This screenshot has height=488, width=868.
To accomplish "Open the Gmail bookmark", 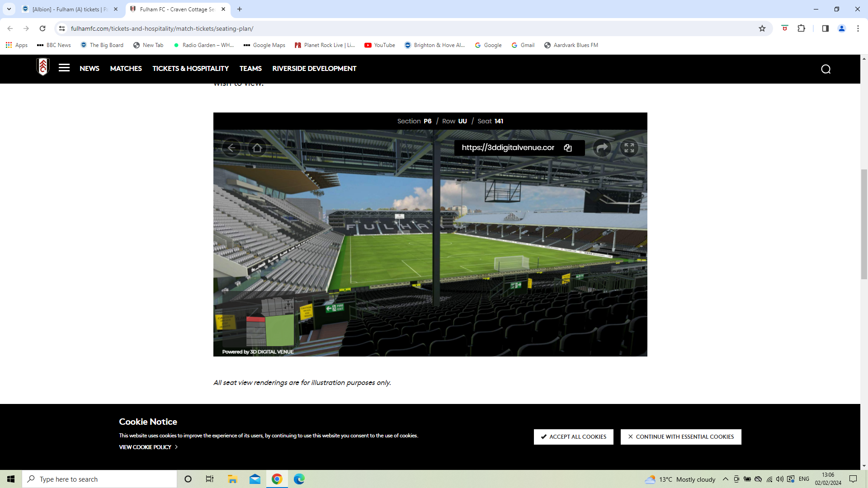I will (523, 45).
